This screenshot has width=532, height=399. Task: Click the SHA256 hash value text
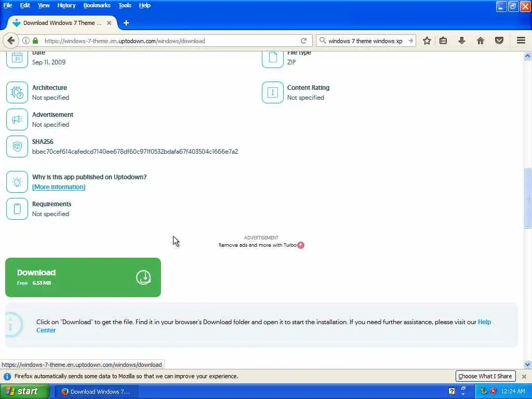pyautogui.click(x=135, y=151)
